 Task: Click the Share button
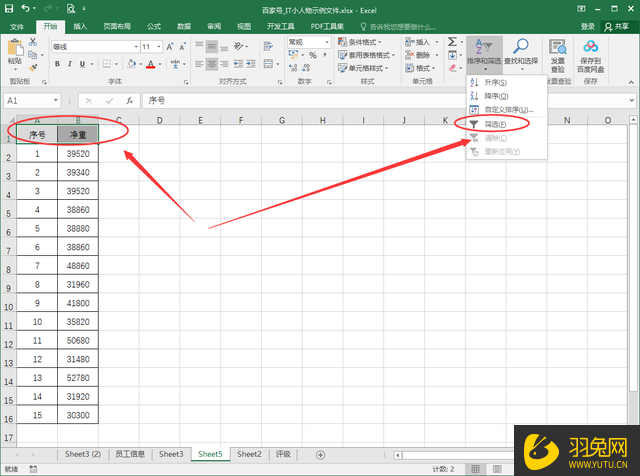point(616,27)
